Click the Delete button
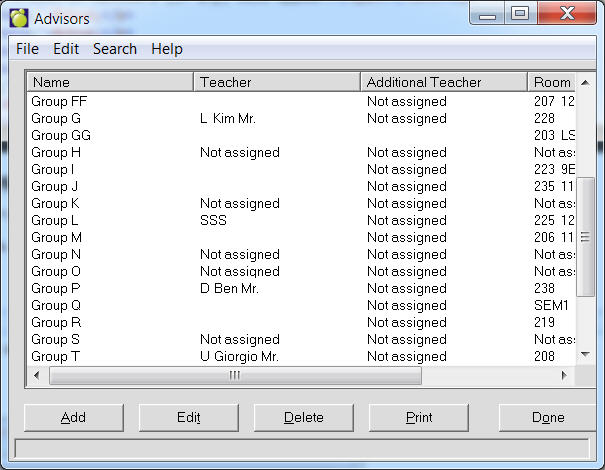 click(x=304, y=418)
